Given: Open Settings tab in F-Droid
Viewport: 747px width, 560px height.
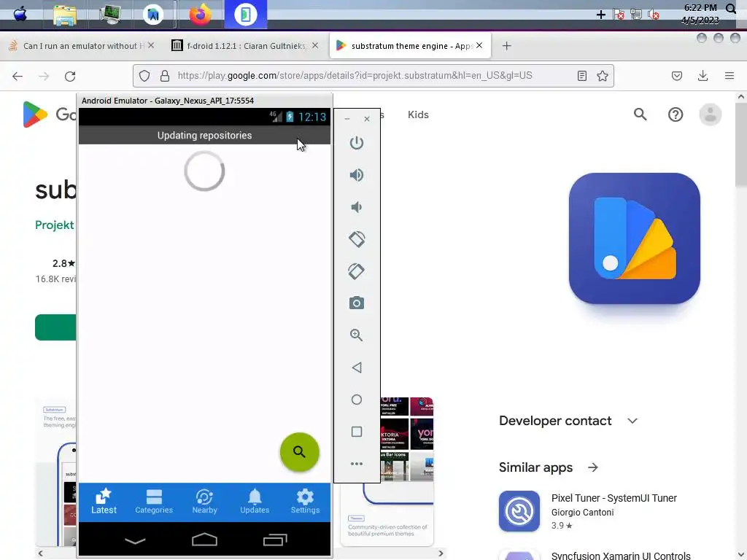Looking at the screenshot, I should [306, 502].
